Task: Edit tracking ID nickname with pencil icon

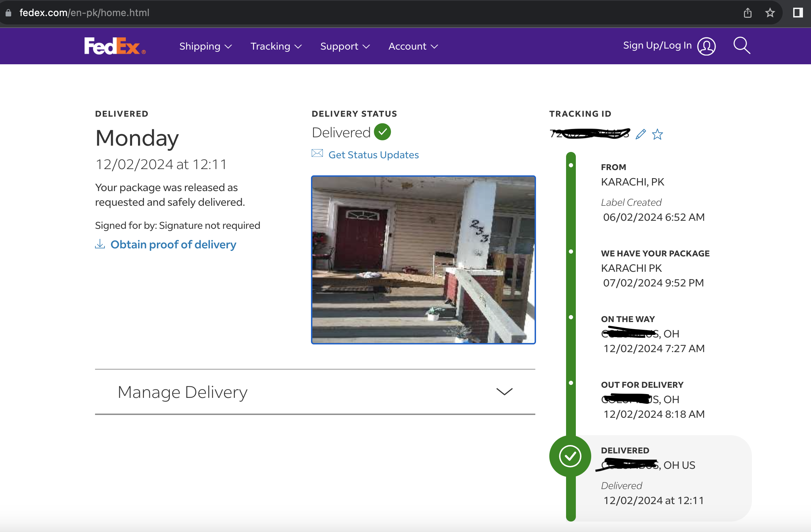Action: (640, 134)
